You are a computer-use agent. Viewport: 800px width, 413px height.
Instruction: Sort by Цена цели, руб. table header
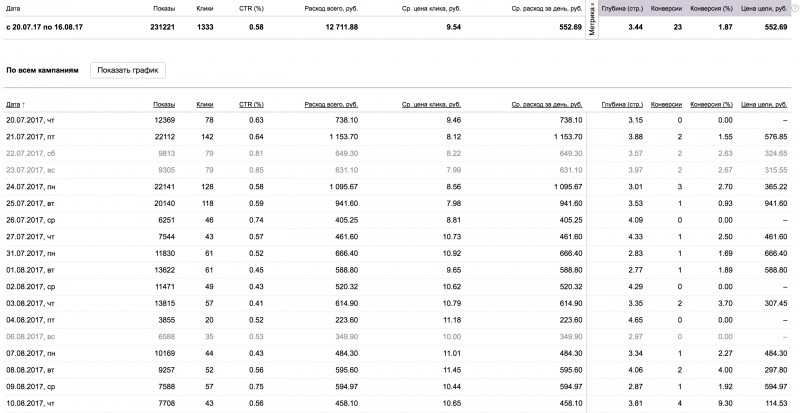[765, 104]
